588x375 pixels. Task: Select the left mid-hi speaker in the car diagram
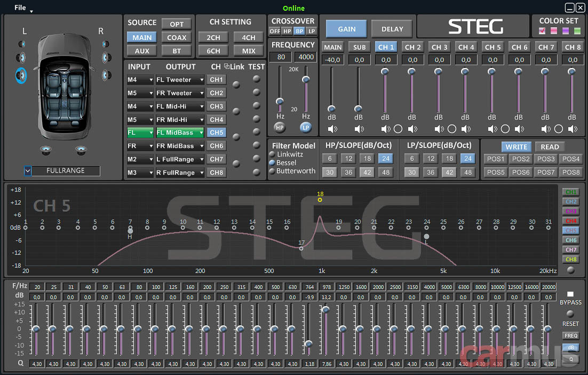click(x=21, y=58)
